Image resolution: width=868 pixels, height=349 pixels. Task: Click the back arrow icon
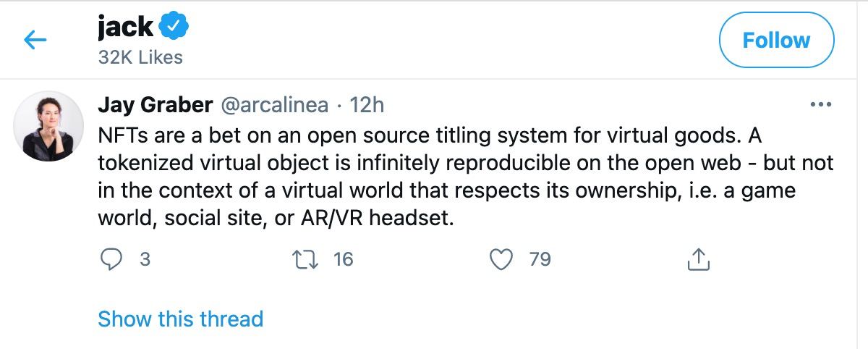coord(35,41)
